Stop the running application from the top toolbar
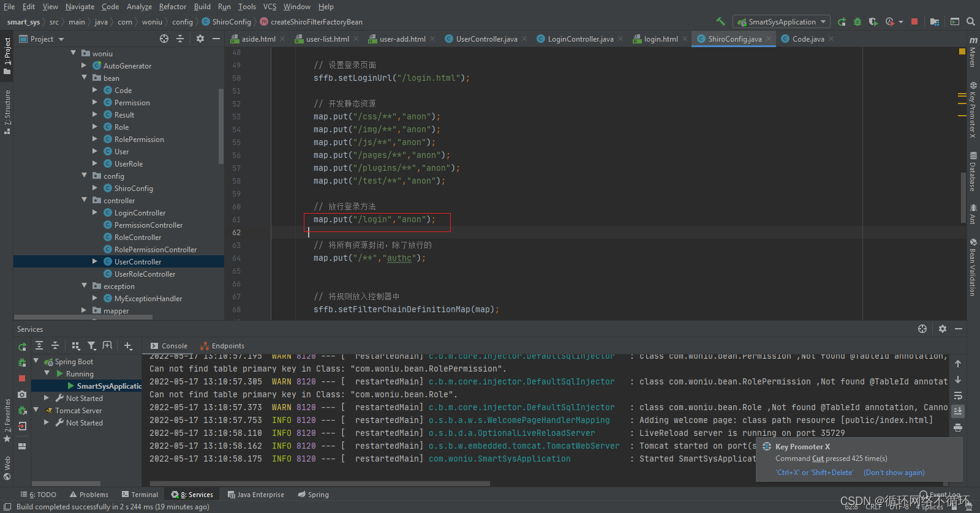 coord(914,21)
